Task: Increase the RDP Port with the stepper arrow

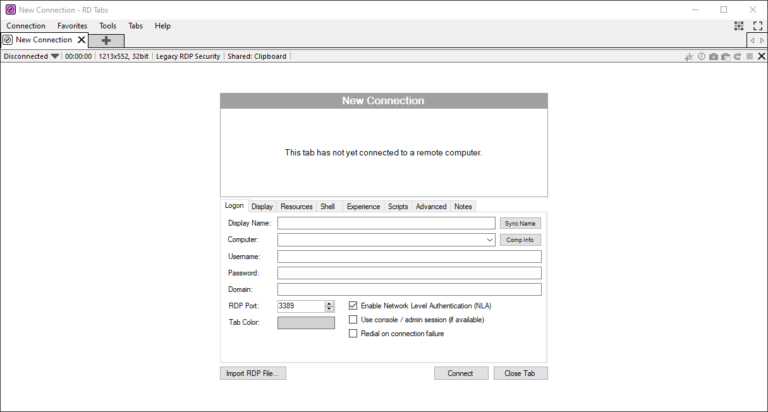Action: [329, 302]
